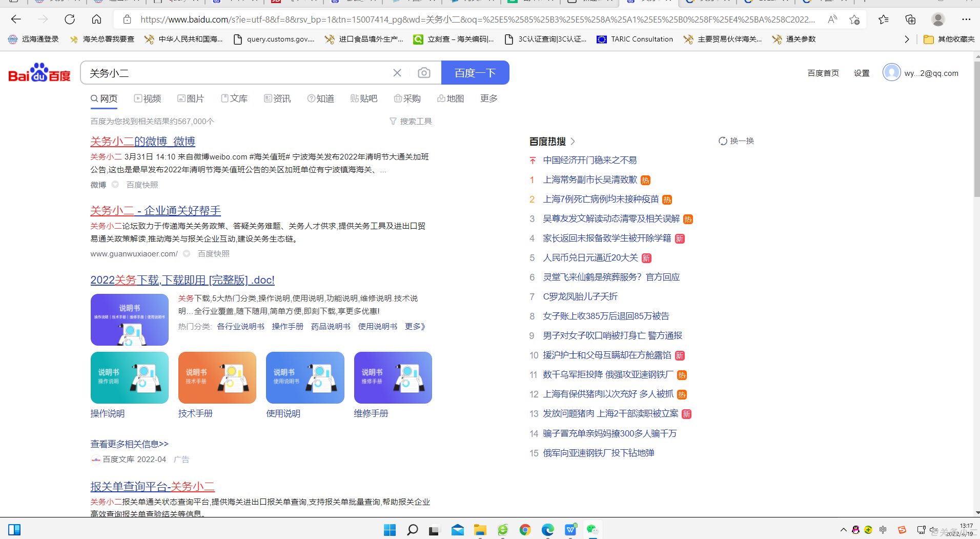980x539 pixels.
Task: Open hot search 人民币兑日元逼近20大关
Action: coord(590,258)
